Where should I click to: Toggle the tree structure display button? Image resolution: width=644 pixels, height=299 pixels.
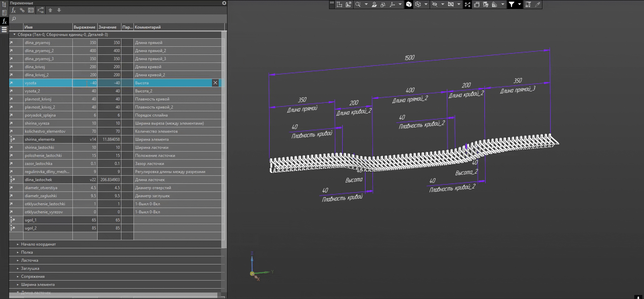pyautogui.click(x=41, y=10)
